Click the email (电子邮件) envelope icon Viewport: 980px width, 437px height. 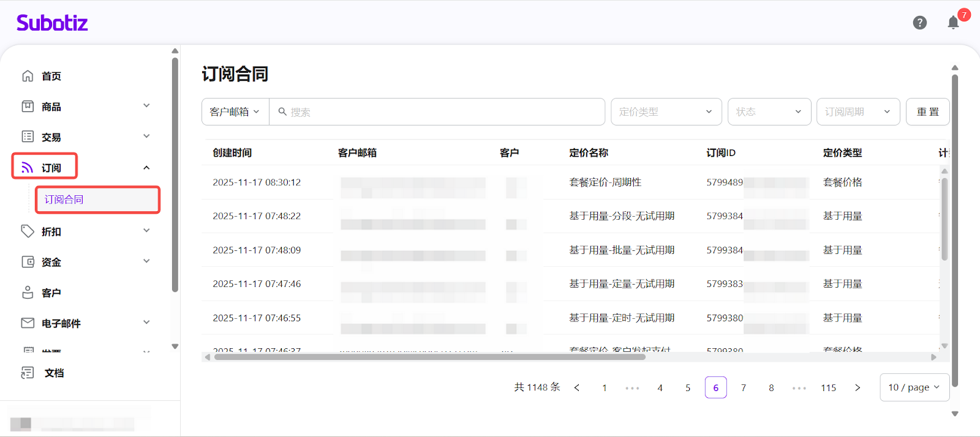[x=28, y=323]
